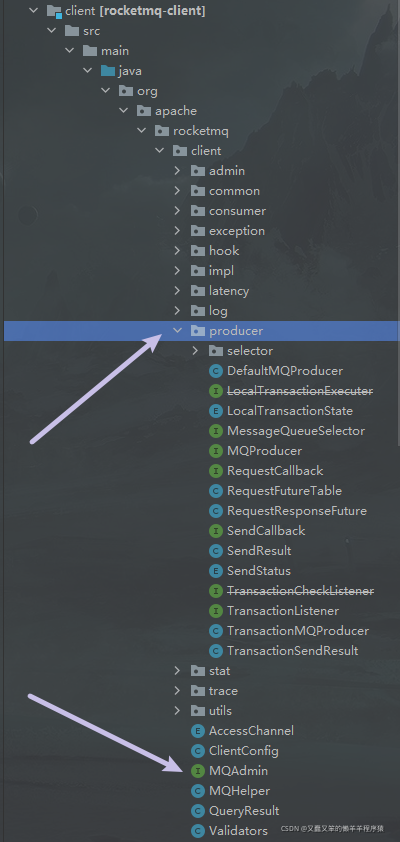Click the LocalTransactionState enum icon
The height and width of the screenshot is (842, 400).
pos(215,411)
